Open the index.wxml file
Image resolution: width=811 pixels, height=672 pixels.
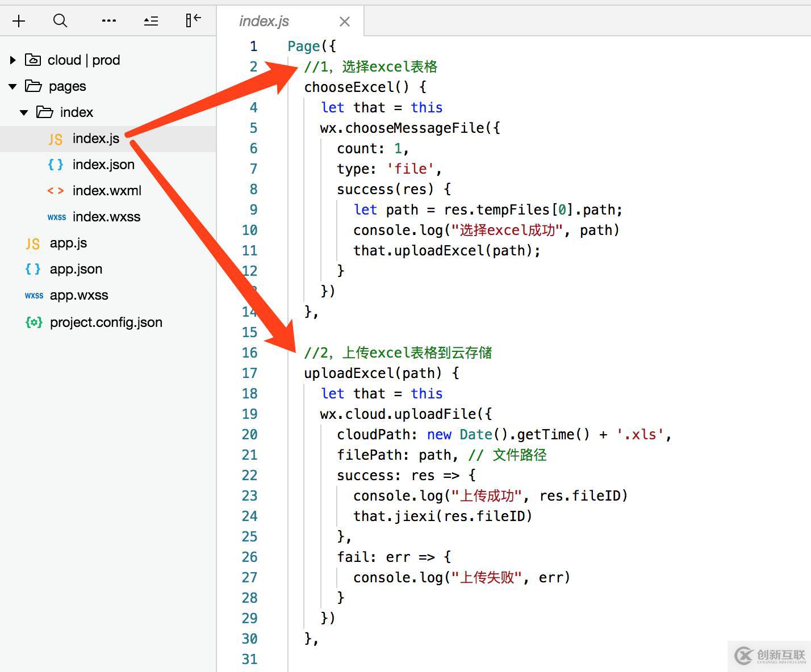pos(108,191)
